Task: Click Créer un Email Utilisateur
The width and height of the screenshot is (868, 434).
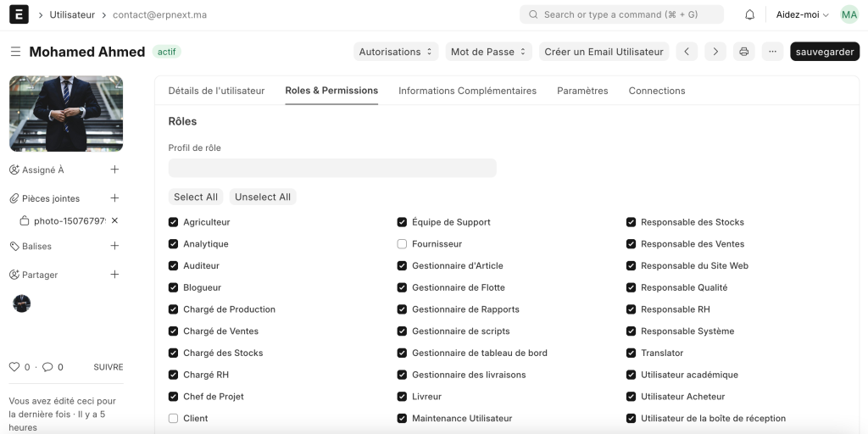Action: [x=604, y=52]
